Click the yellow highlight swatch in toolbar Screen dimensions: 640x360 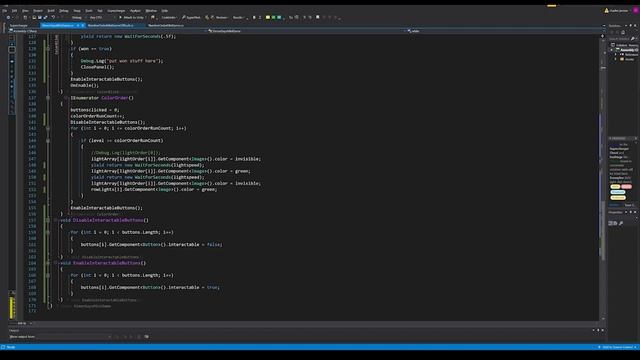click(x=268, y=18)
